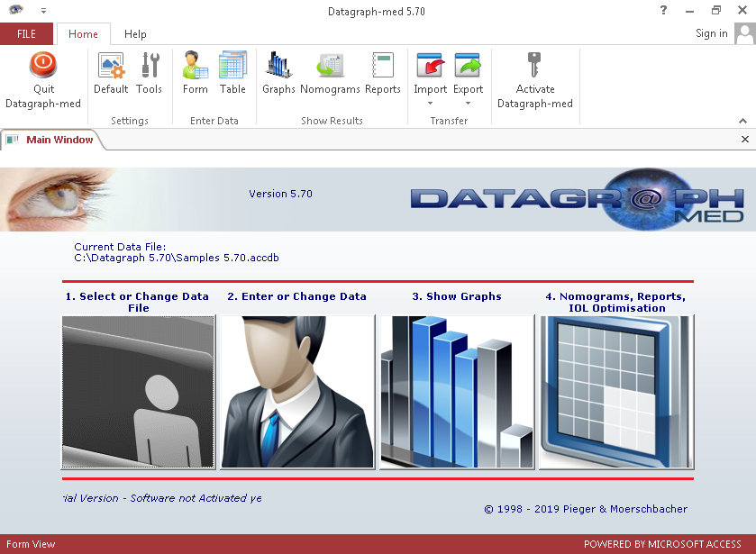Open the Nomograms ribbon icon

pos(330,65)
